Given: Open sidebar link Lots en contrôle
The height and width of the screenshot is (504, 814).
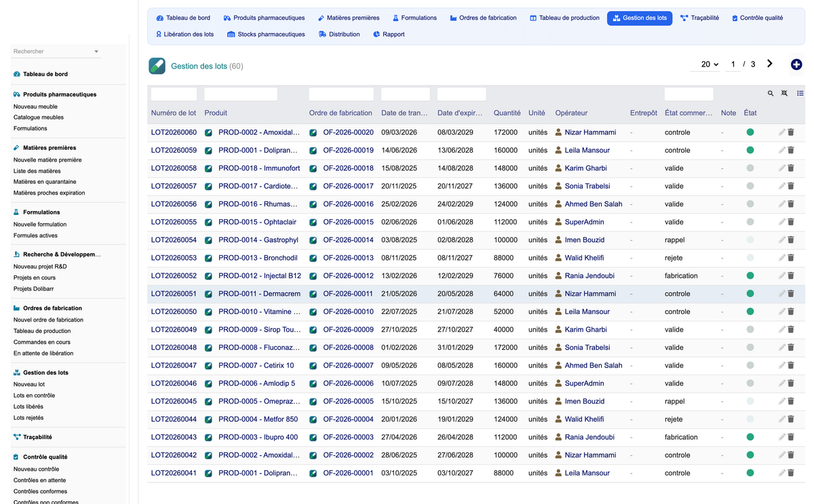Looking at the screenshot, I should pos(34,395).
